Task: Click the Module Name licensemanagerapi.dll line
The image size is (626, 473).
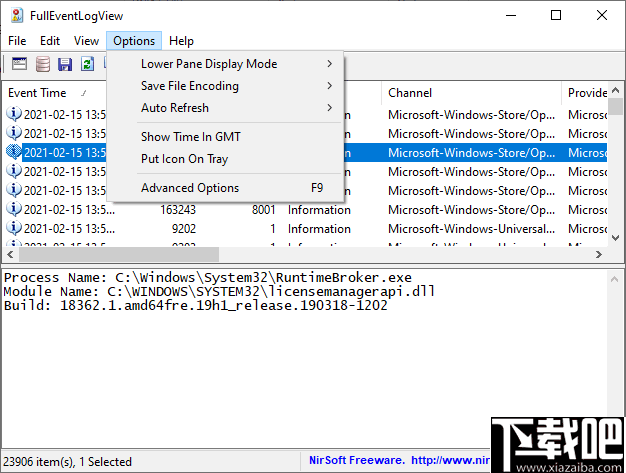Action: [219, 291]
